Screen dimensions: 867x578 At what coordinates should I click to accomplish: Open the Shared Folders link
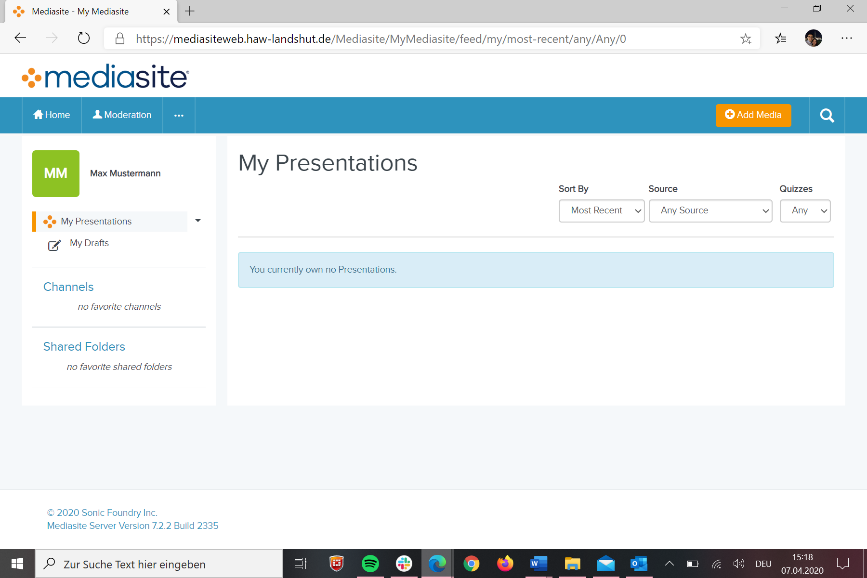tap(84, 347)
